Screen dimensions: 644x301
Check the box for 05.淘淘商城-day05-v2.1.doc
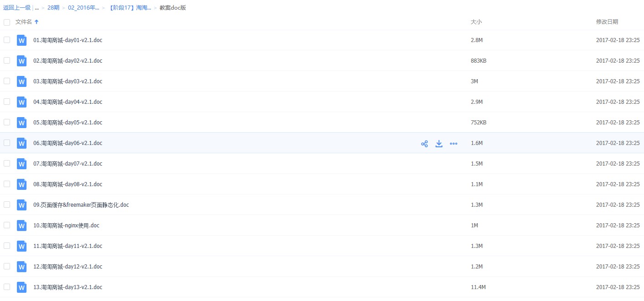(7, 122)
